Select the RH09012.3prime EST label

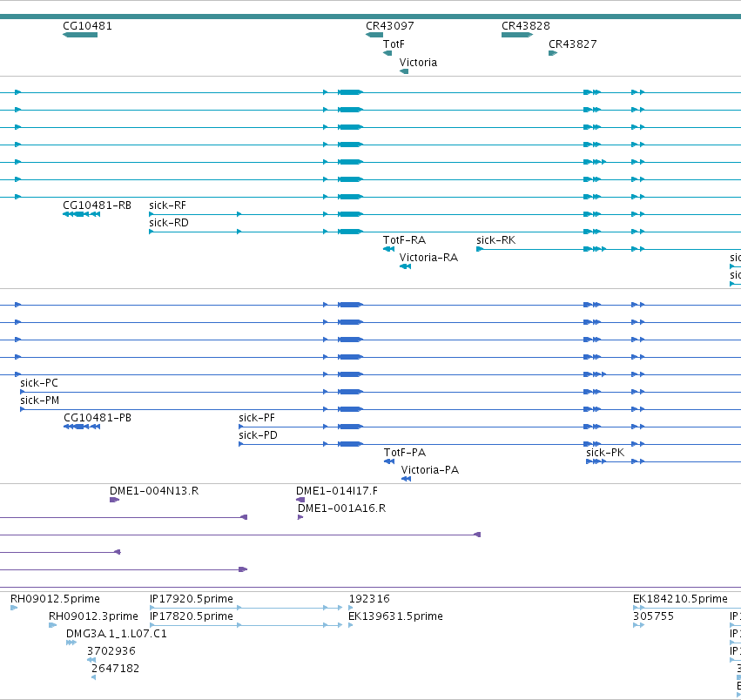[x=93, y=616]
